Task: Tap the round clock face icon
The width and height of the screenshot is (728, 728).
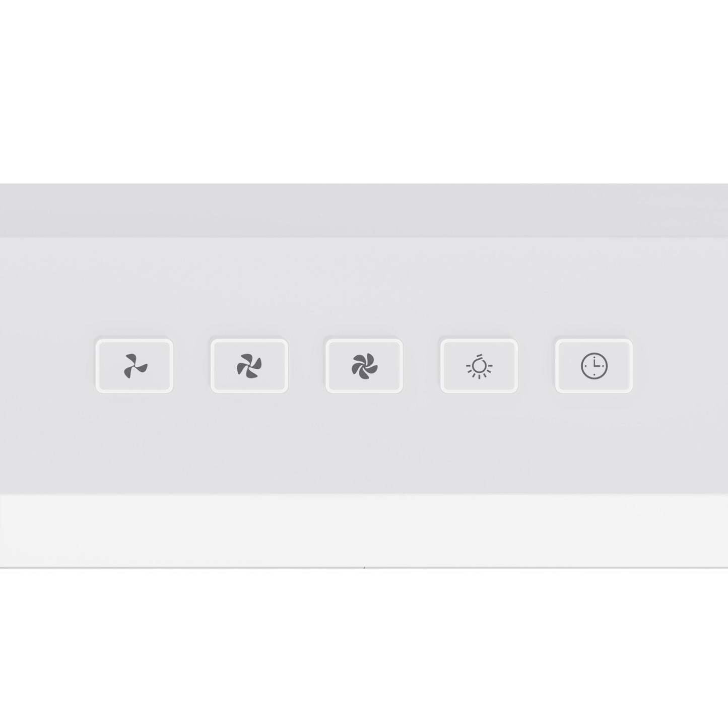Action: 594,366
